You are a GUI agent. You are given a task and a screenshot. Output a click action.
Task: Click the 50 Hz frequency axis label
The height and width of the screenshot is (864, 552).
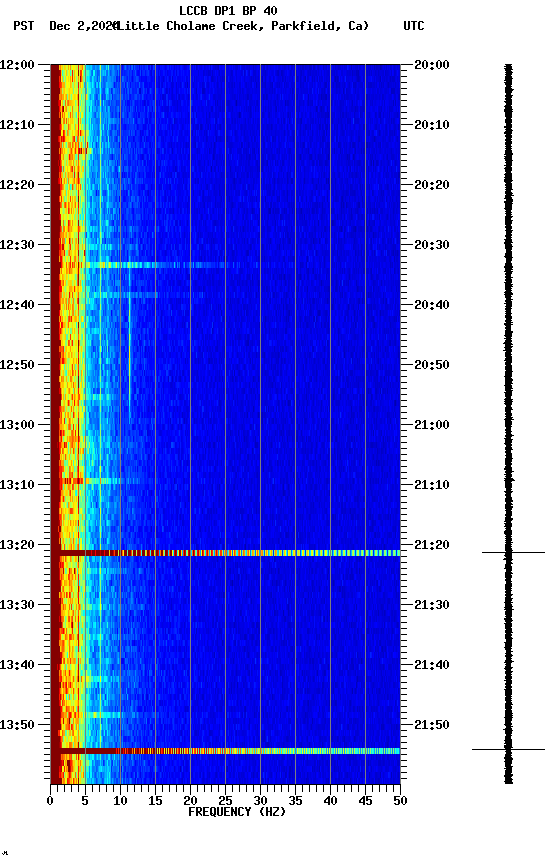click(x=400, y=801)
